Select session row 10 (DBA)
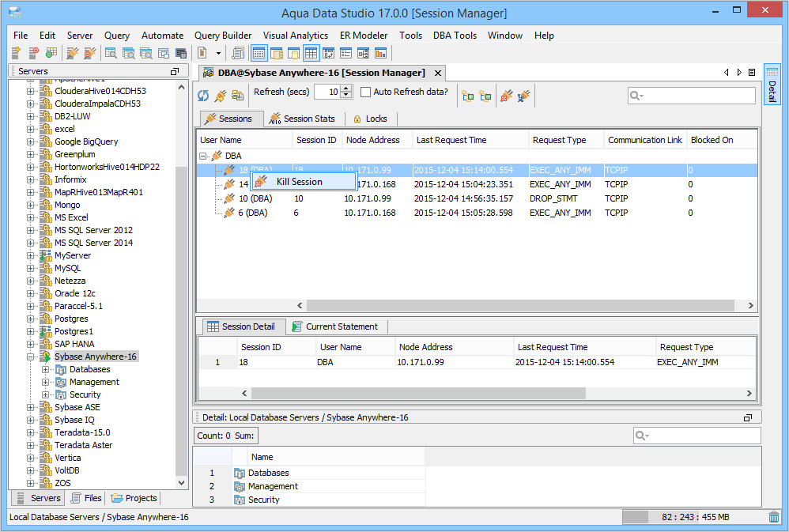This screenshot has height=532, width=789. pos(477,198)
